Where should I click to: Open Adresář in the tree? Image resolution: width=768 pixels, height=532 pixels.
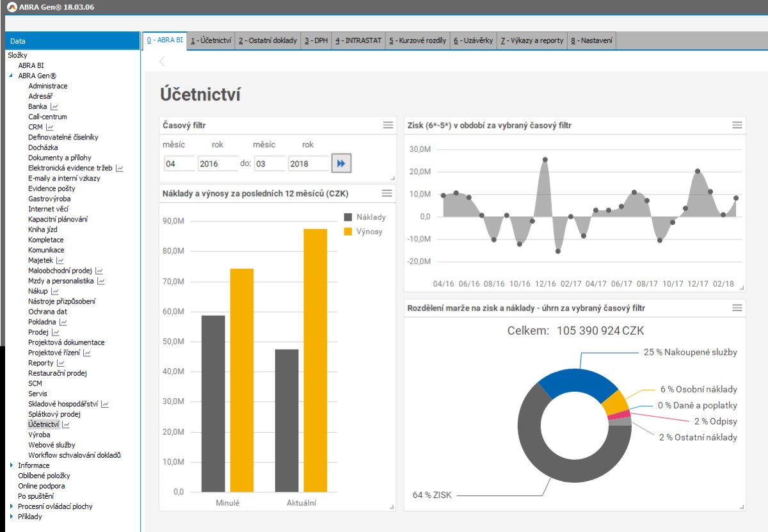pyautogui.click(x=39, y=96)
